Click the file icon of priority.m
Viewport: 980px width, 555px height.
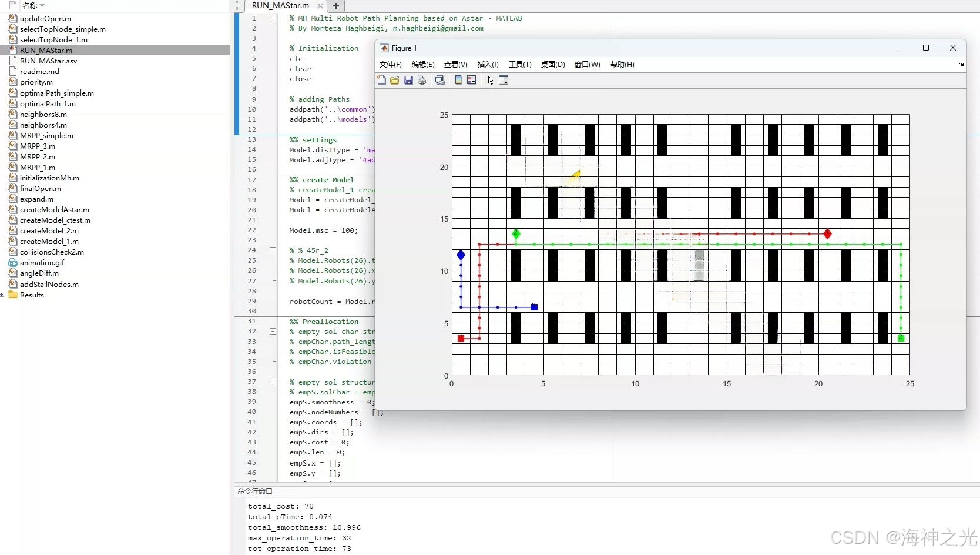click(13, 82)
